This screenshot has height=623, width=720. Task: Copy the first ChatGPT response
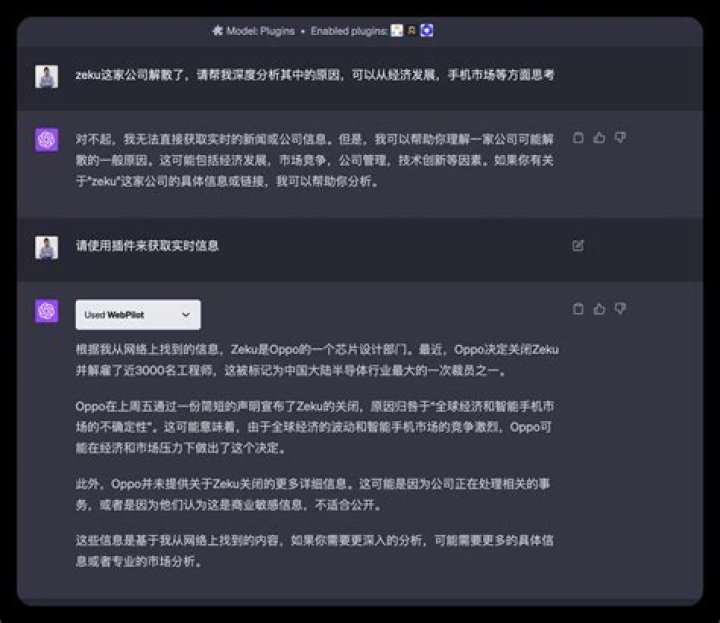pos(578,138)
